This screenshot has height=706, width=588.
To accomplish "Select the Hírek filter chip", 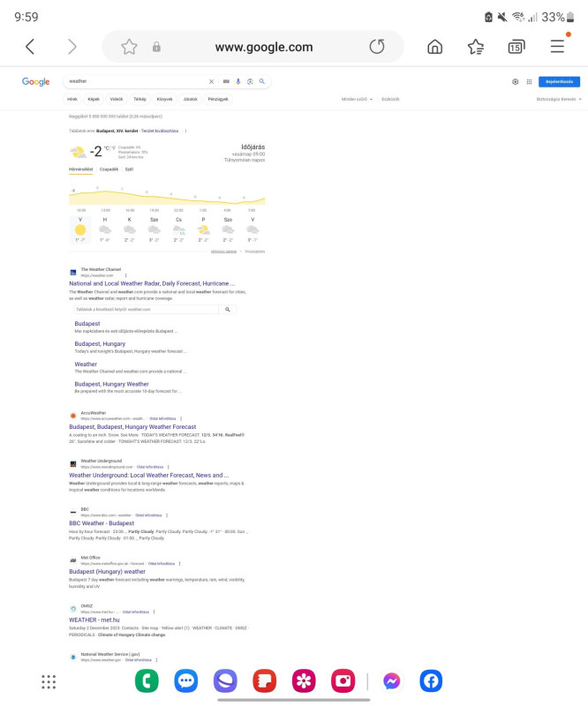I will (x=72, y=99).
